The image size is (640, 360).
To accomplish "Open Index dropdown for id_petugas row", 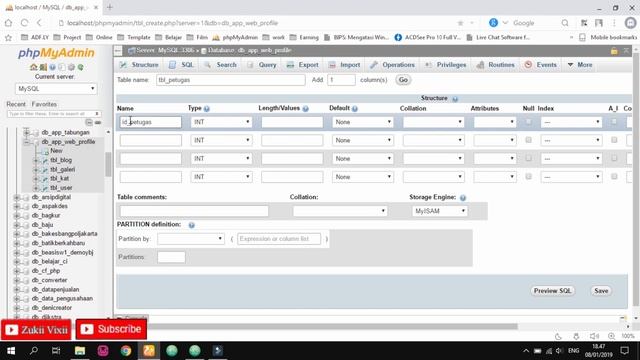I will [x=571, y=122].
